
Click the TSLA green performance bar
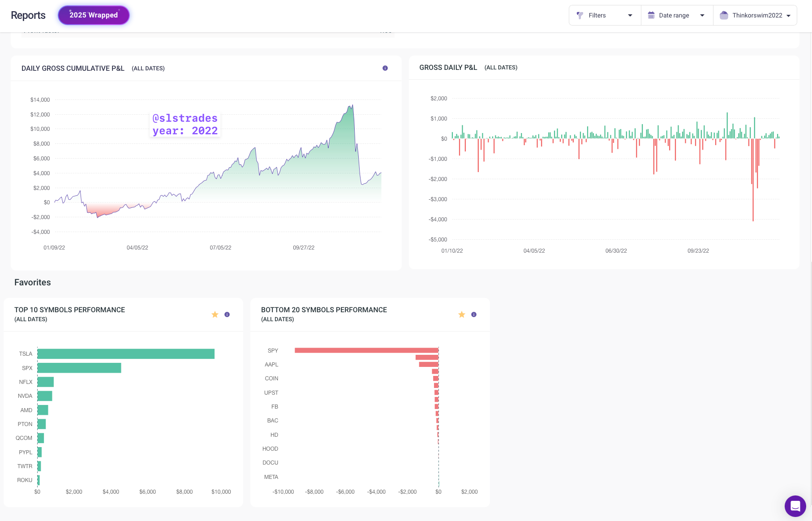pos(126,354)
